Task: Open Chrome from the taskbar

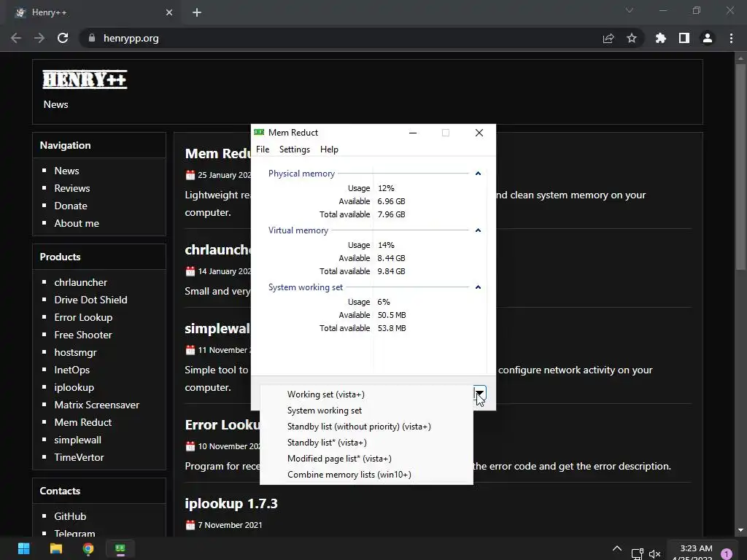Action: point(88,549)
